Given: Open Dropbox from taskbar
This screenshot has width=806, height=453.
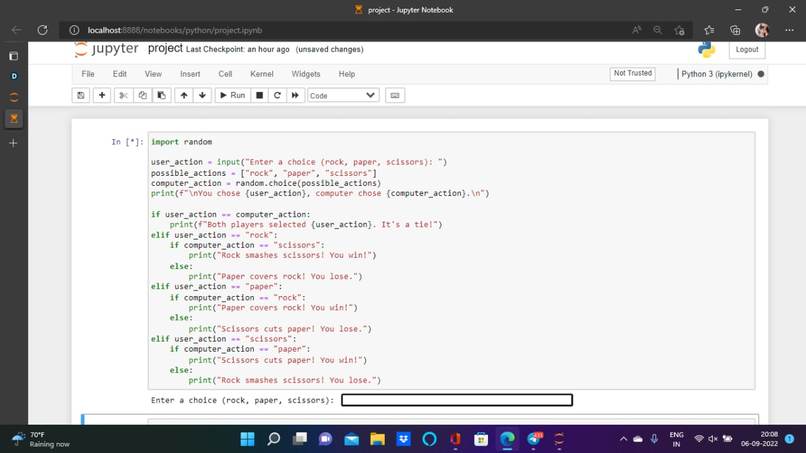Looking at the screenshot, I should (x=404, y=439).
